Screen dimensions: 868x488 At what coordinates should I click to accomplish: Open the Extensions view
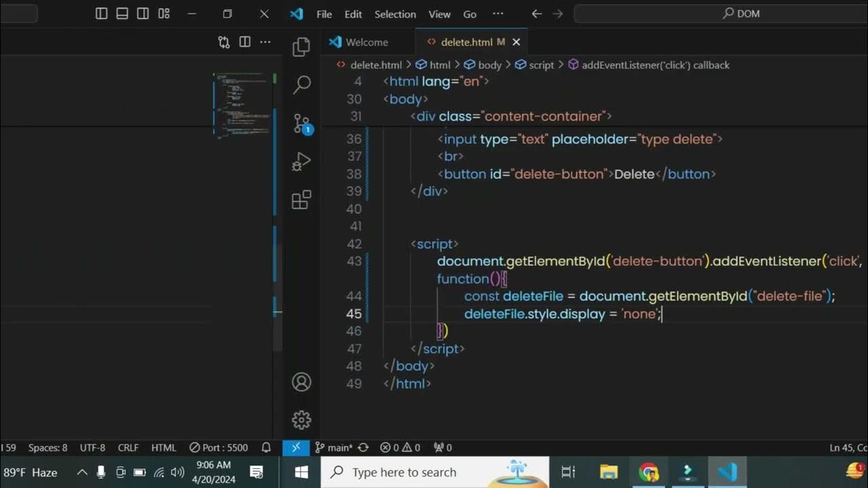point(301,200)
